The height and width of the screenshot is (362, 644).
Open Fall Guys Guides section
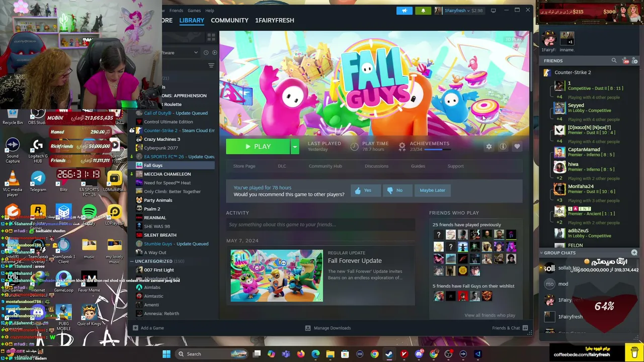pos(418,166)
